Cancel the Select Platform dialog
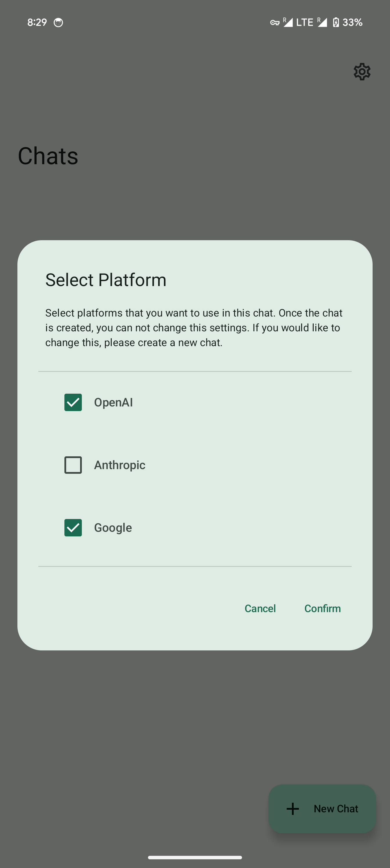The height and width of the screenshot is (868, 390). pyautogui.click(x=260, y=608)
